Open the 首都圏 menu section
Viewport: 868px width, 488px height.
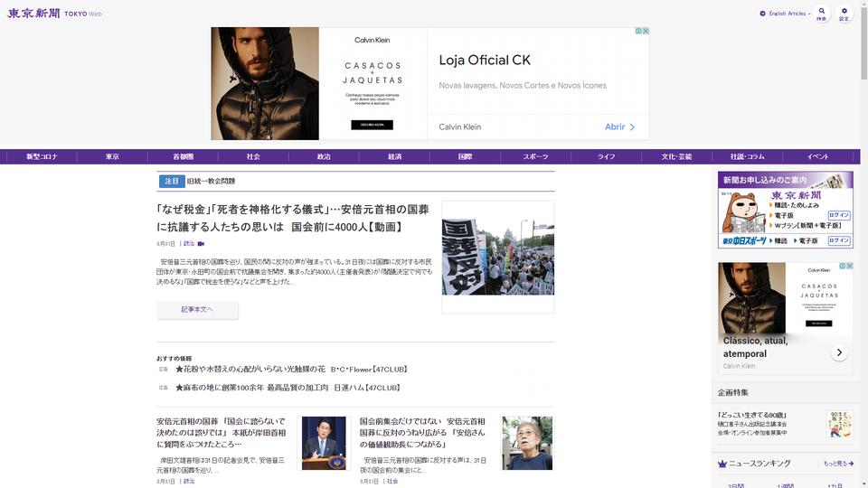click(183, 156)
